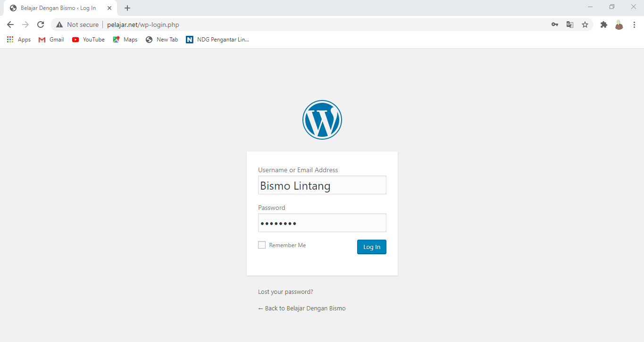Click the browser forward arrow
Image resolution: width=644 pixels, height=342 pixels.
[x=25, y=25]
